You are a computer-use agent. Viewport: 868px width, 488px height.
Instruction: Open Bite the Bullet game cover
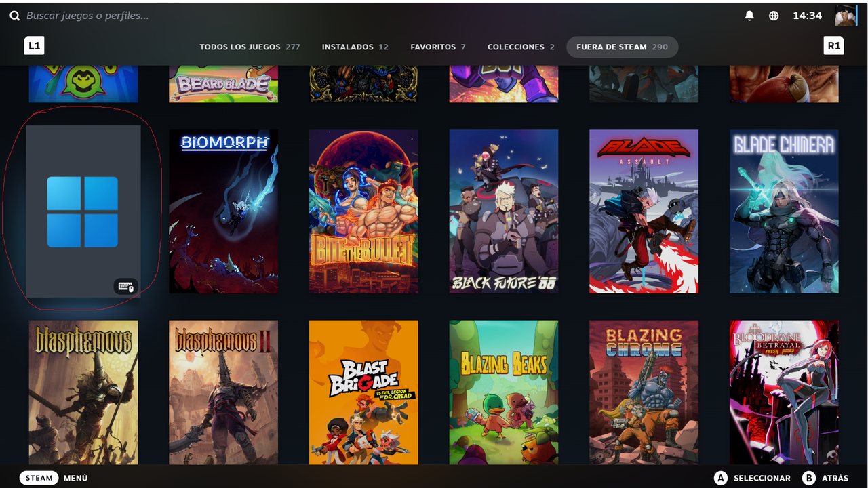tap(363, 211)
